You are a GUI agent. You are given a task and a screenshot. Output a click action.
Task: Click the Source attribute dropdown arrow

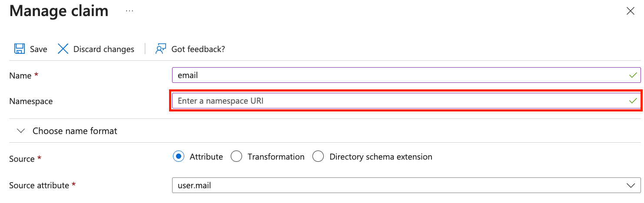pos(631,186)
